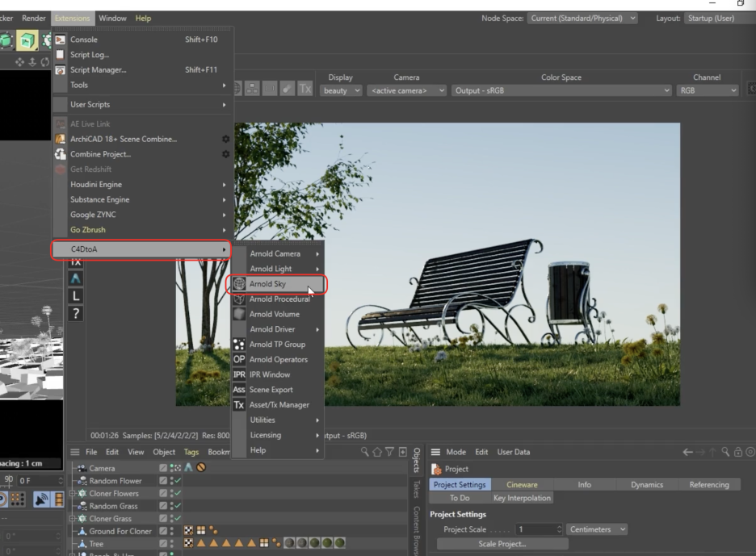Expand the Cloner Grass tree node
Screen dimensions: 756x556
pos(73,518)
